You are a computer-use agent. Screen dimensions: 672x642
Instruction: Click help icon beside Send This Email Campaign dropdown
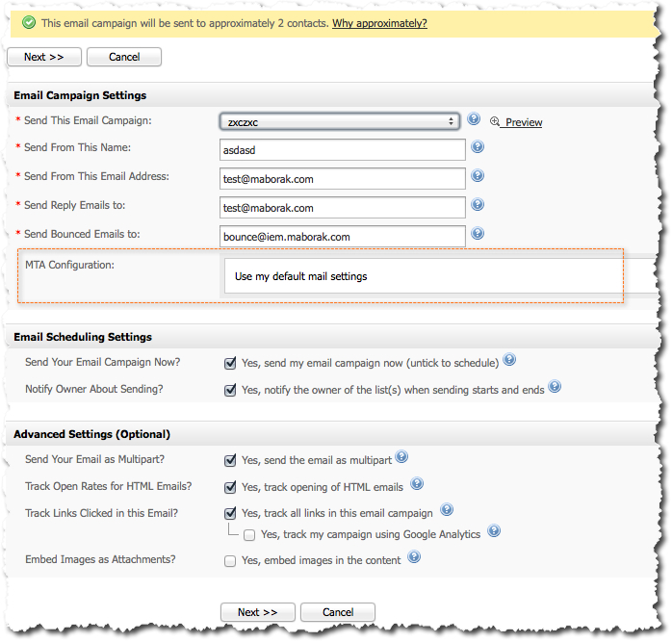tap(473, 118)
